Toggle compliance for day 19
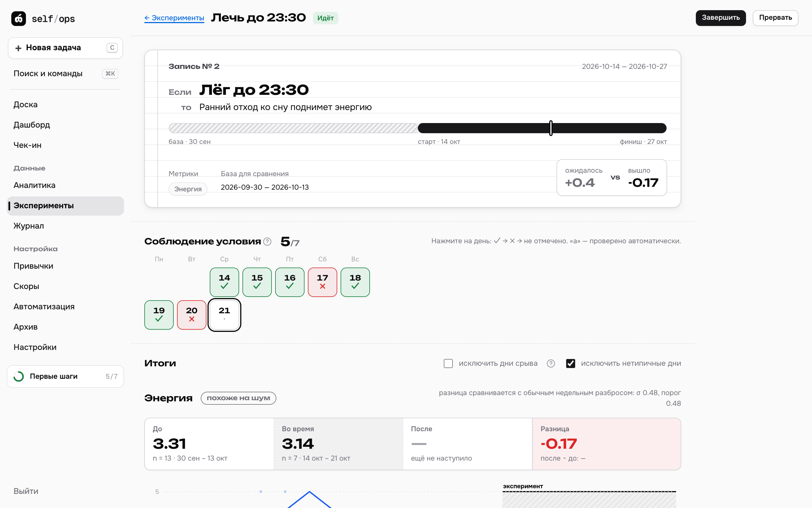The image size is (812, 508). tap(159, 315)
